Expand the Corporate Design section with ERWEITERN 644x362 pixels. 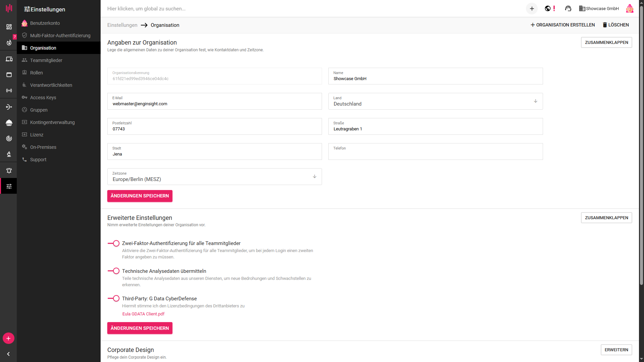[x=616, y=350]
